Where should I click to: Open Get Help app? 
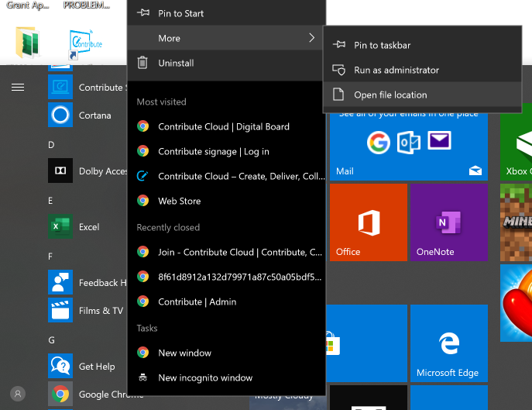point(88,366)
